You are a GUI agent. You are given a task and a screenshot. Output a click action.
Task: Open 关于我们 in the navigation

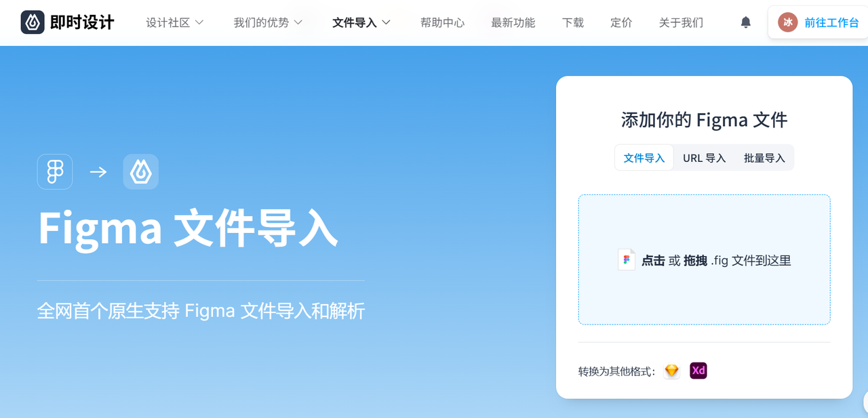pyautogui.click(x=681, y=22)
